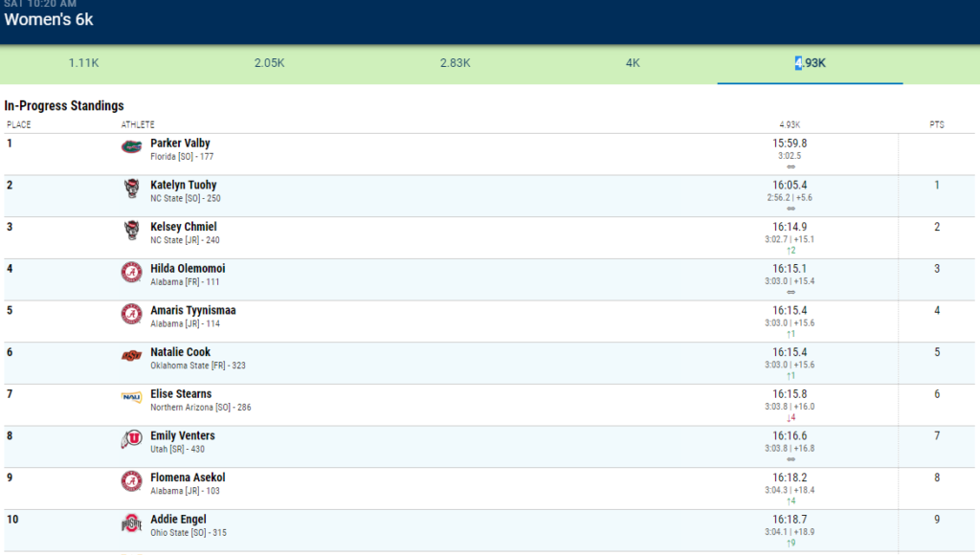Image resolution: width=980 pixels, height=555 pixels.
Task: Switch to the 2.83K split tab
Action: click(455, 63)
